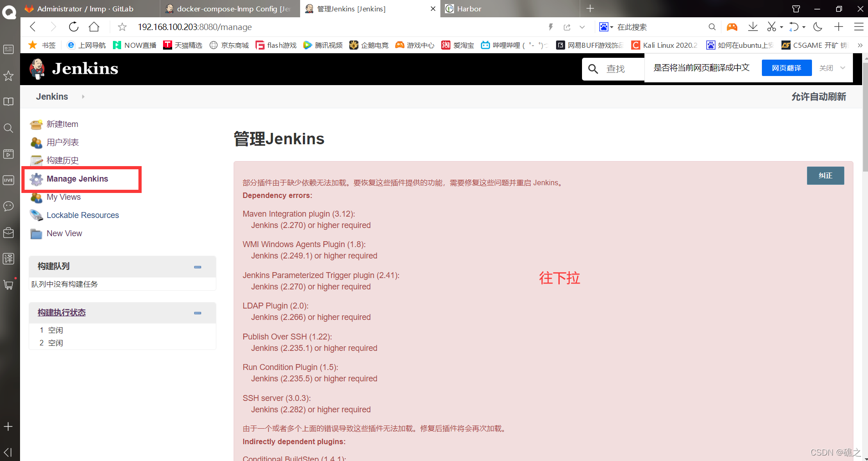
Task: Click the New View folder icon
Action: [36, 234]
